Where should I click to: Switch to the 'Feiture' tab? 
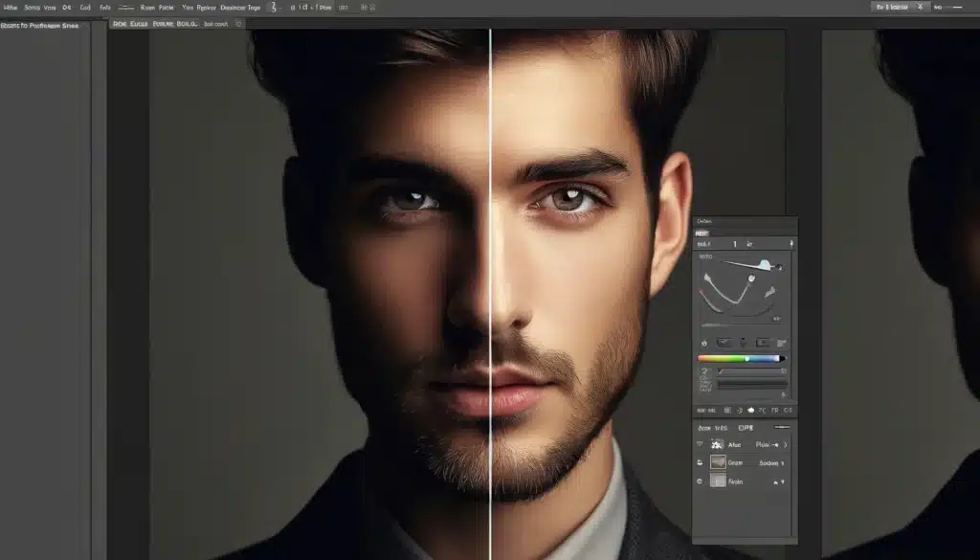coord(163,24)
